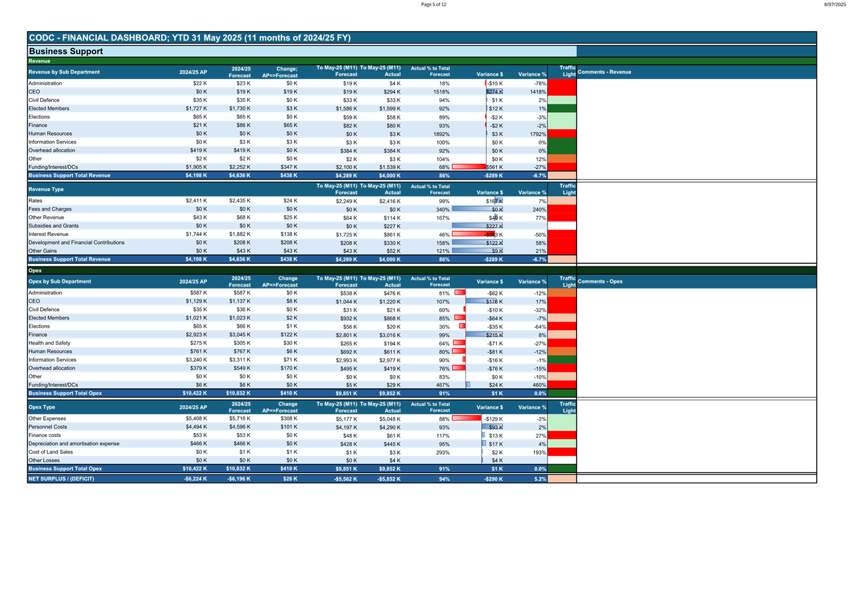Click Development and Financial Contributions row label
The height and width of the screenshot is (604, 868).
click(76, 243)
